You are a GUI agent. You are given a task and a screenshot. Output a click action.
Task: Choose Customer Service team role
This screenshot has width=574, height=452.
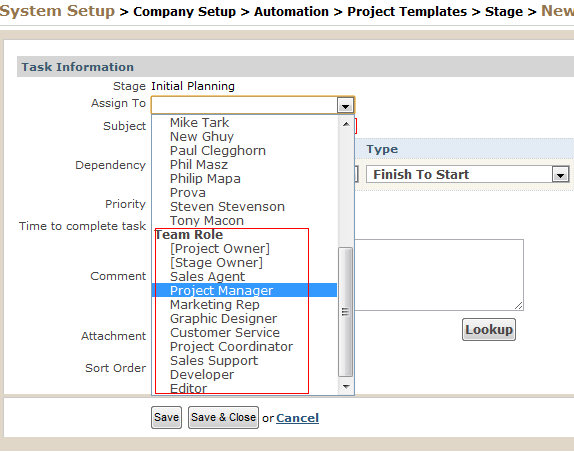pos(245,332)
